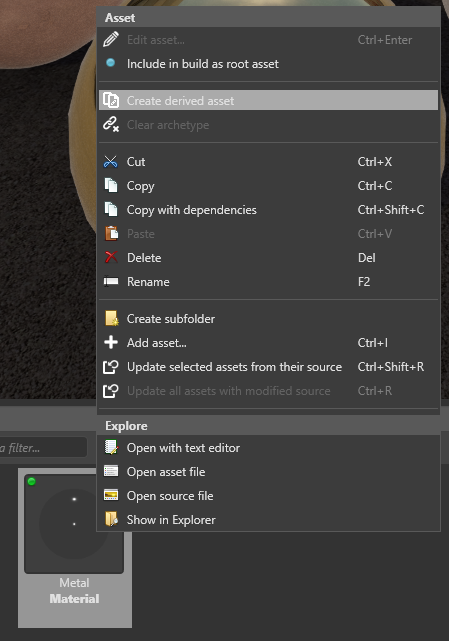Click the blue dot icon for root asset

click(110, 63)
